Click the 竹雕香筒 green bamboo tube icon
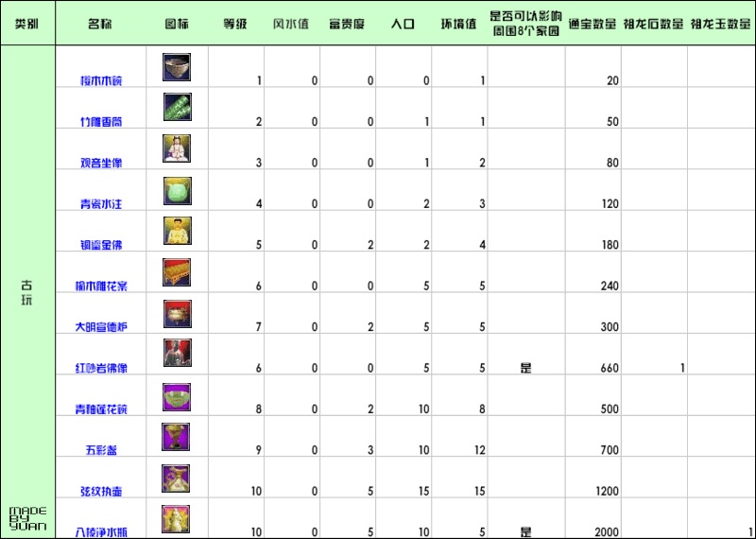Image resolution: width=756 pixels, height=539 pixels. (x=177, y=107)
